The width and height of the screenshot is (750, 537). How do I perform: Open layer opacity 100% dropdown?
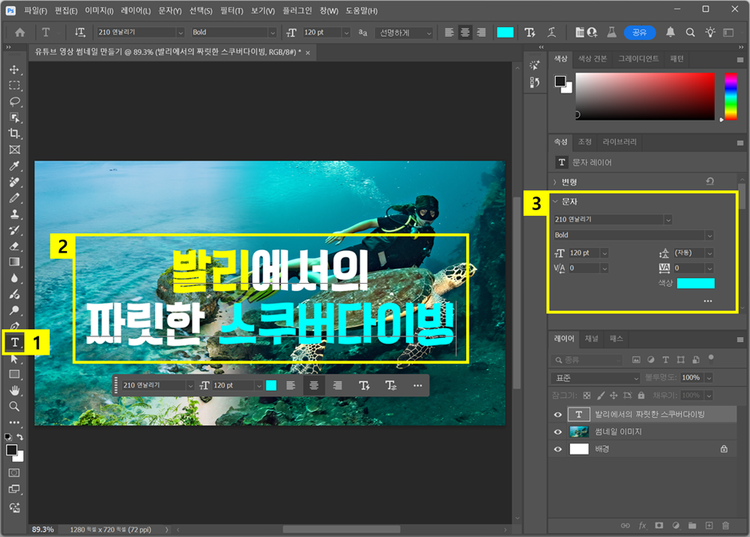point(709,378)
